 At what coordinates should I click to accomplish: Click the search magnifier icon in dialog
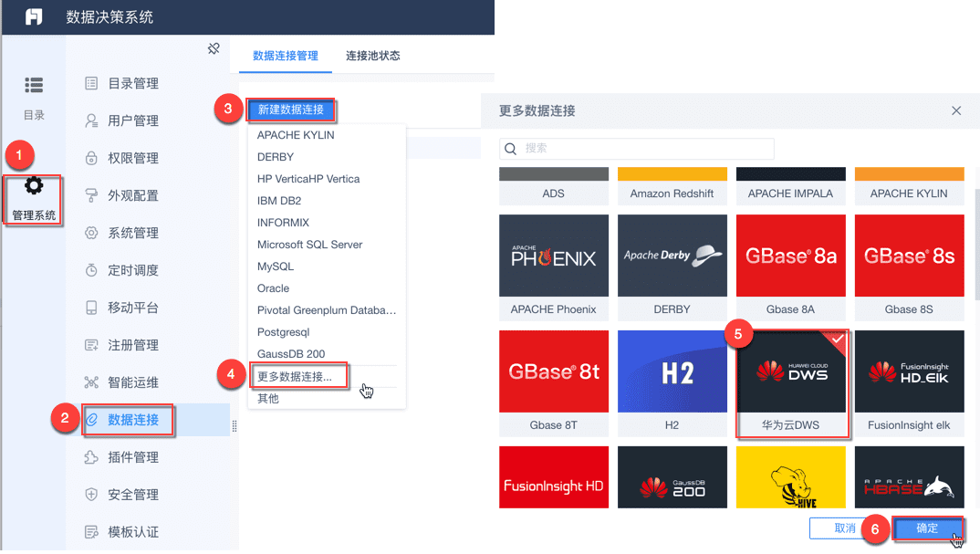[511, 149]
